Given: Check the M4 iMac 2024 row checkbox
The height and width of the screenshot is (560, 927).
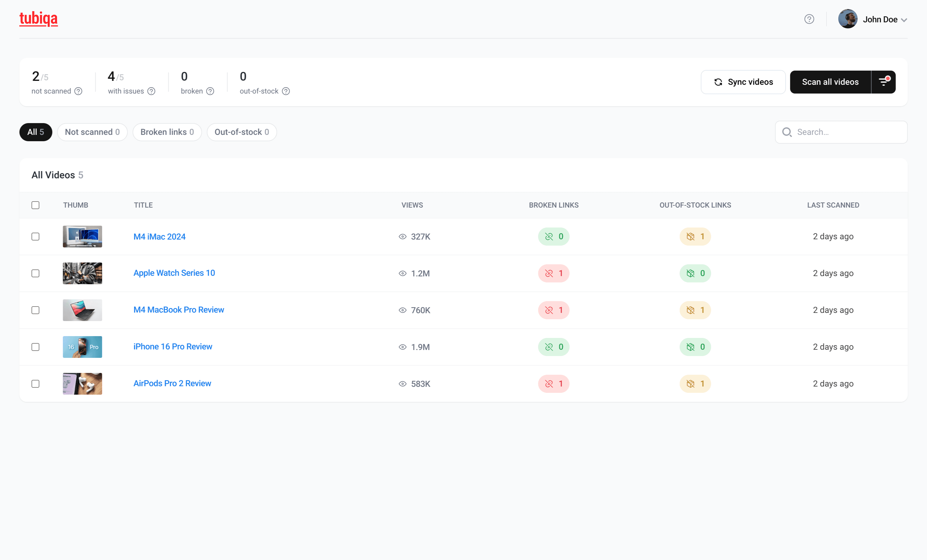Looking at the screenshot, I should 35,237.
